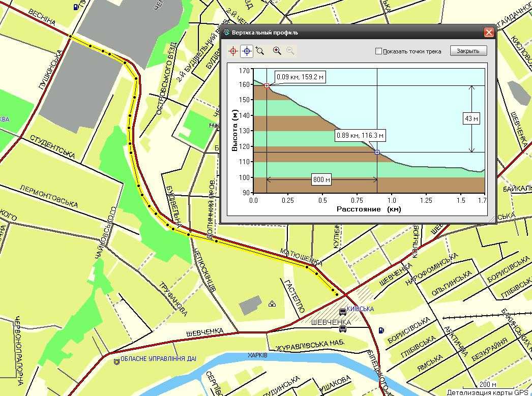Click the 43 m height difference label
532x396 pixels.
pyautogui.click(x=471, y=119)
